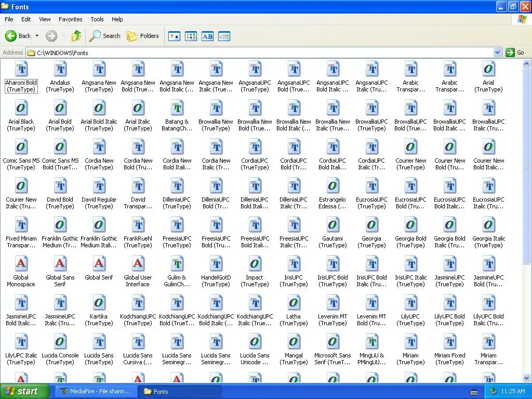This screenshot has width=532, height=399.
Task: Select the Arial Black font icon
Action: point(21,108)
